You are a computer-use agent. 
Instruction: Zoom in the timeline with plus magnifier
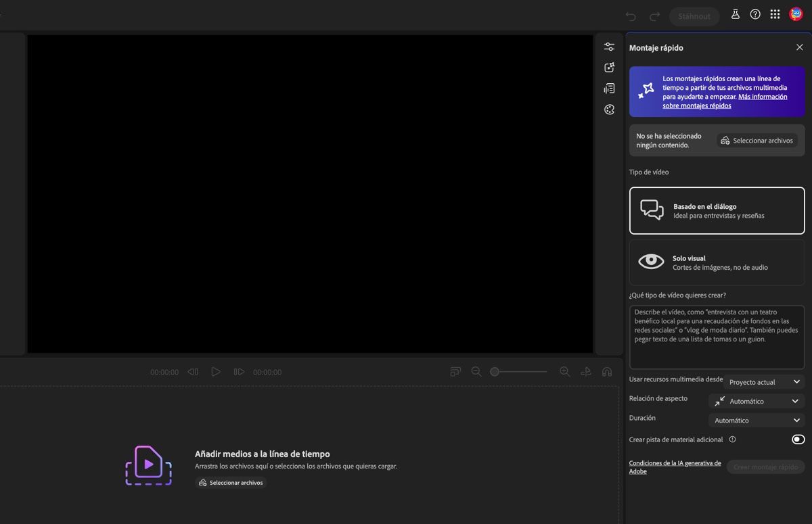point(565,371)
